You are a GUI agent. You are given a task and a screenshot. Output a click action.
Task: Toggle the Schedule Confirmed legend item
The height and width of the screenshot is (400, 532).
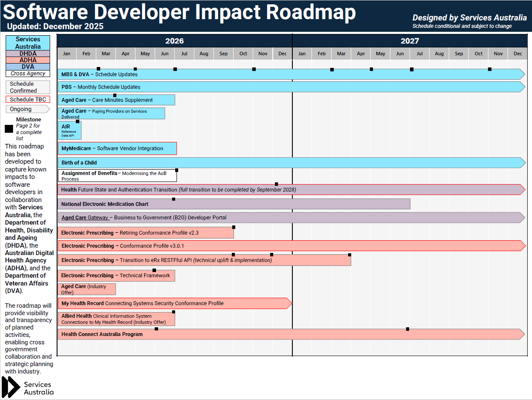point(27,87)
